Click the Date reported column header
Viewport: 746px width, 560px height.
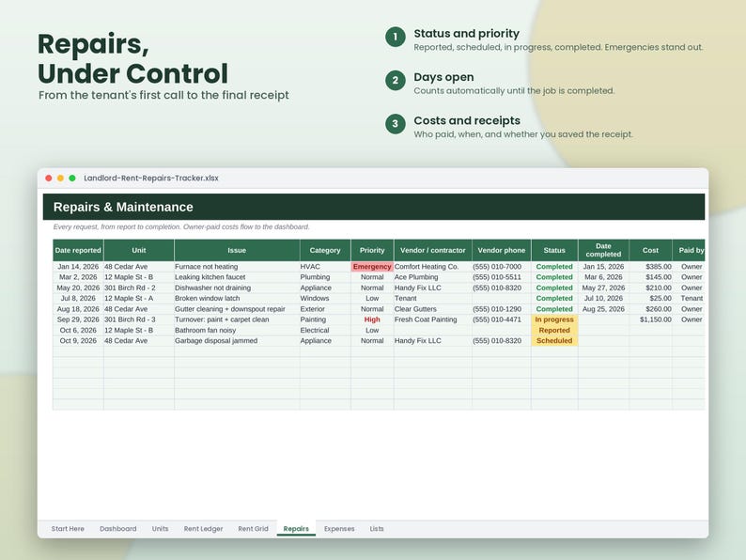(x=78, y=250)
